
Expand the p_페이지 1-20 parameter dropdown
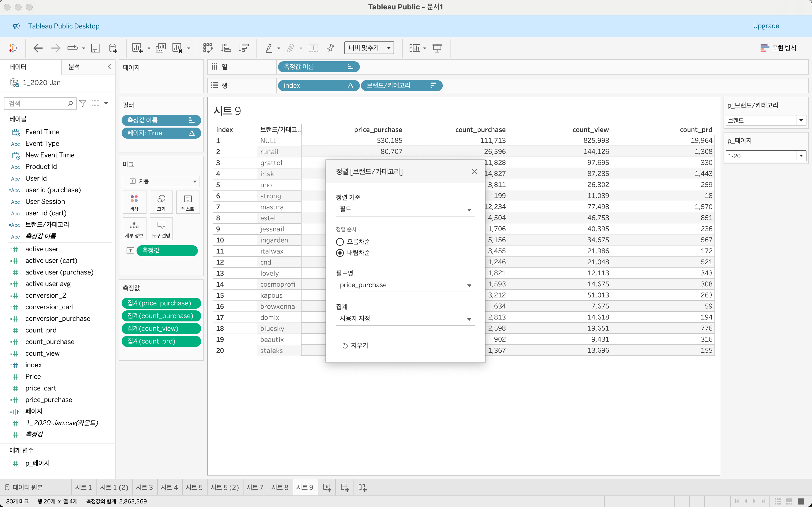(801, 155)
